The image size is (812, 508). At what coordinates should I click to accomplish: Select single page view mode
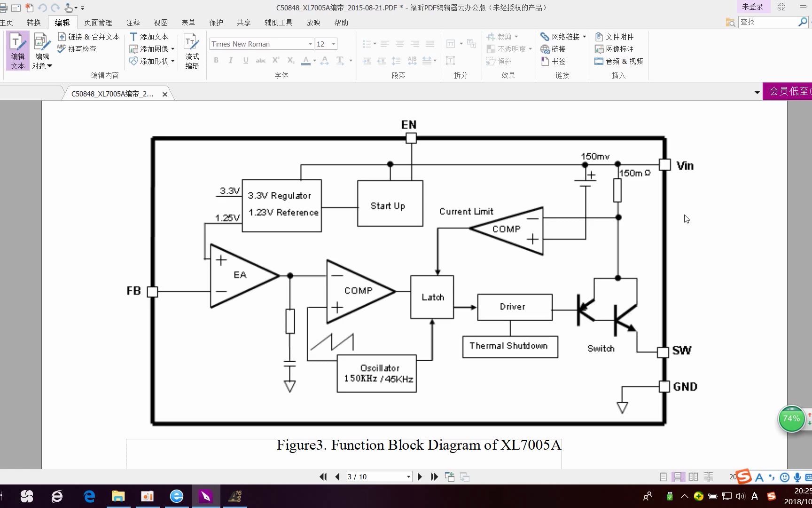663,477
